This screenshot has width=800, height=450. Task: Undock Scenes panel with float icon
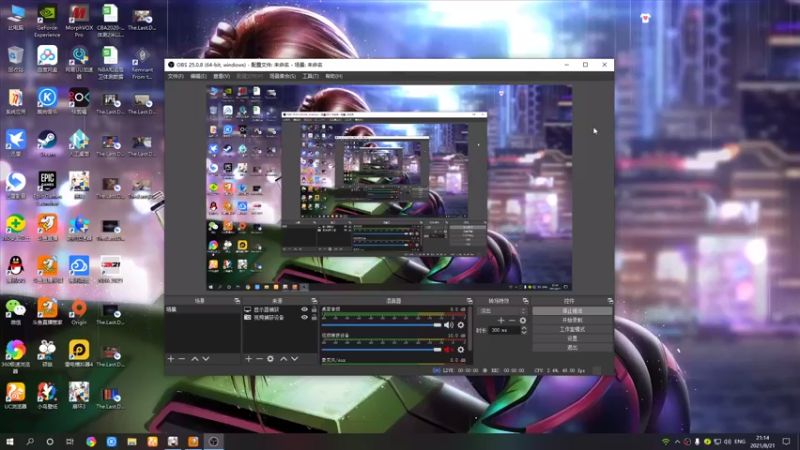(237, 301)
